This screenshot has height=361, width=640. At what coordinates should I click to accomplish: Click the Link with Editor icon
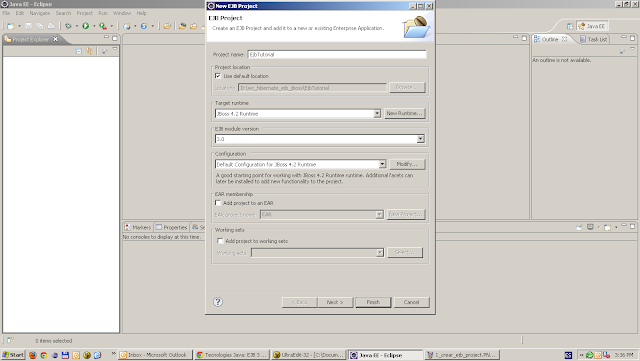[89, 51]
